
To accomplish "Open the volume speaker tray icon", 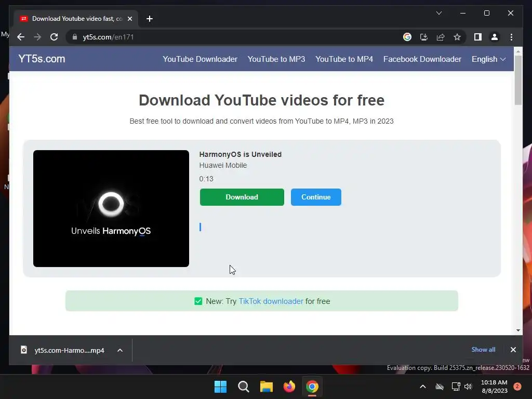I will [x=468, y=387].
